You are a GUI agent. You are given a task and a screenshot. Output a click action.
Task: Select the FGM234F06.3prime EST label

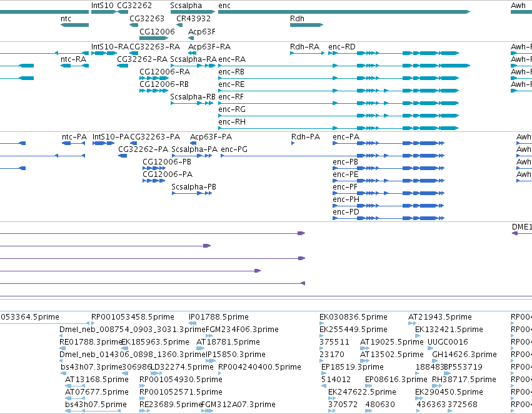[243, 330]
